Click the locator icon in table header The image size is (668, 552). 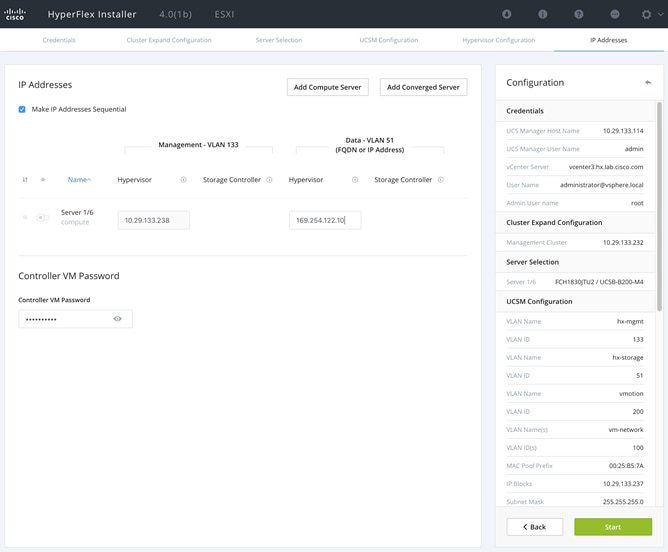43,180
